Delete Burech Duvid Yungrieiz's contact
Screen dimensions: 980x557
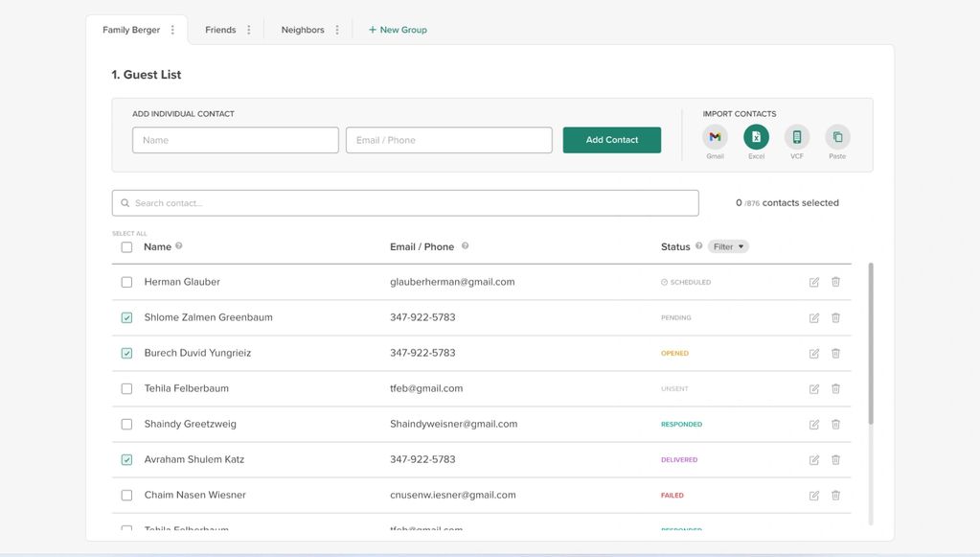pos(835,353)
